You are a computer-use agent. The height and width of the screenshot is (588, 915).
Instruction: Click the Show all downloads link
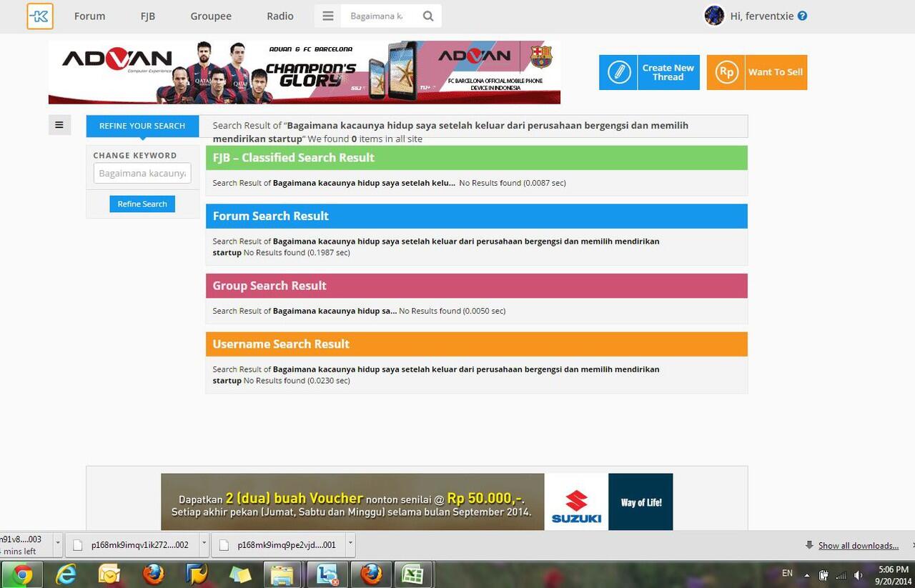(x=859, y=545)
